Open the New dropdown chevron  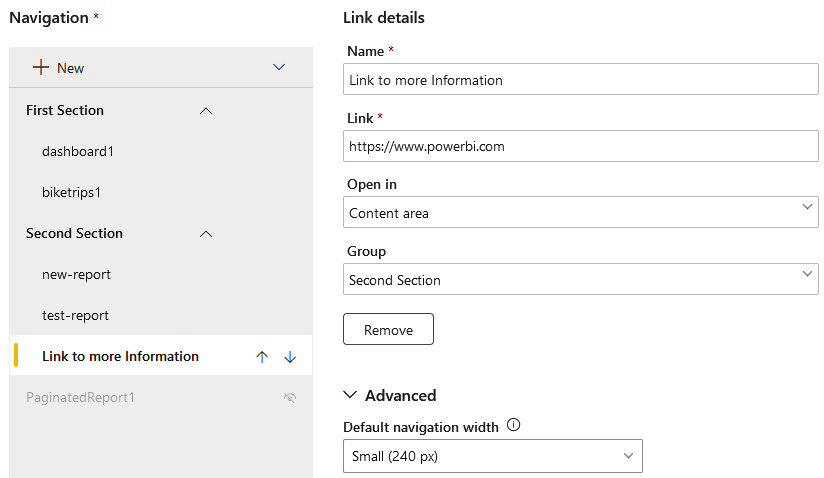279,67
